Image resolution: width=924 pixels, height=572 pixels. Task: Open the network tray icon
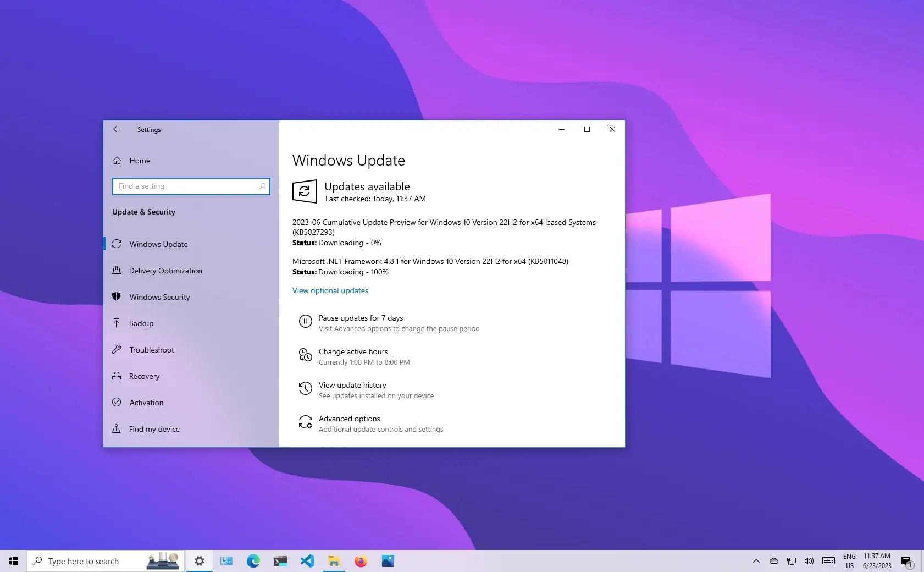[x=792, y=561]
